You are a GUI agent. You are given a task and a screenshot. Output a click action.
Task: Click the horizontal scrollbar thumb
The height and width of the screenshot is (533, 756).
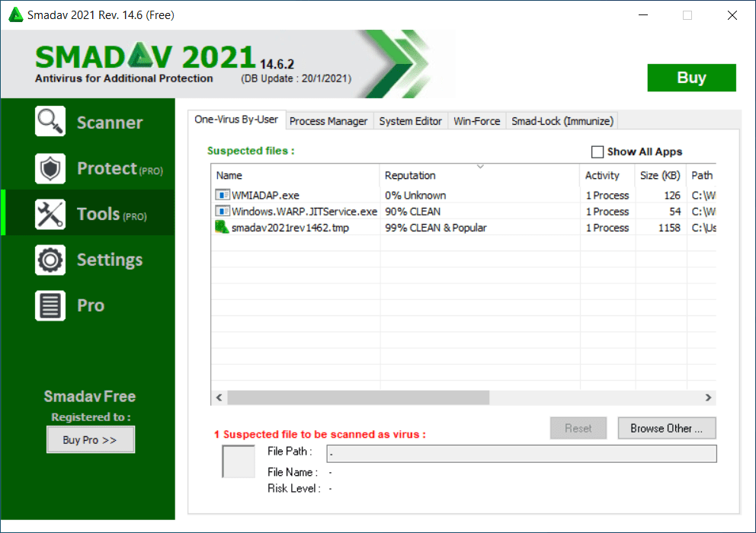coord(358,397)
